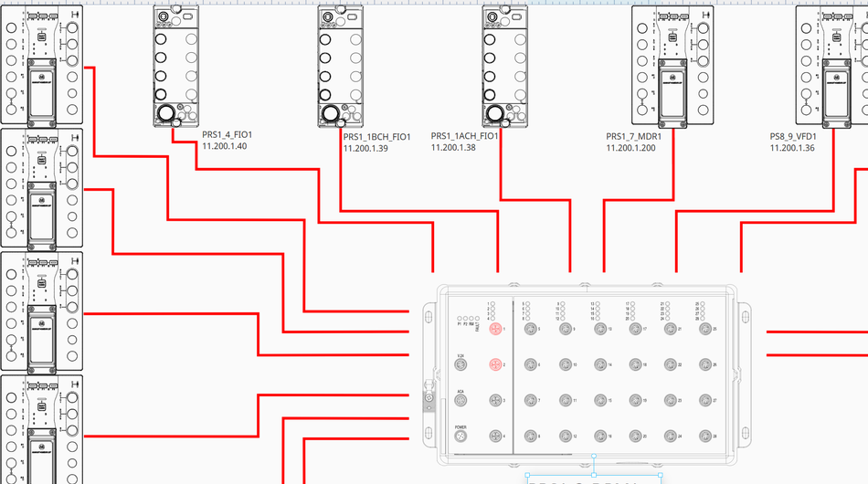
Task: Select the PRS1_4_FIO1 text label
Action: 227,135
